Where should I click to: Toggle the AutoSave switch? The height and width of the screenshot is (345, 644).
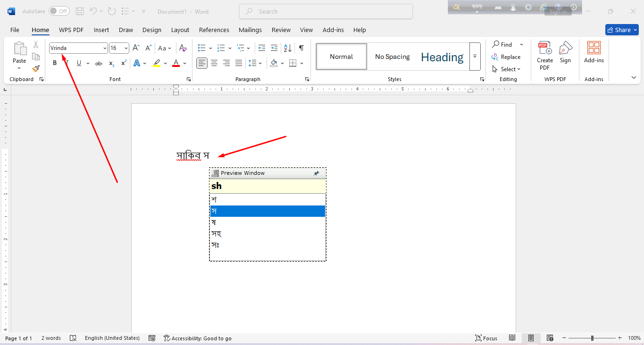point(59,11)
